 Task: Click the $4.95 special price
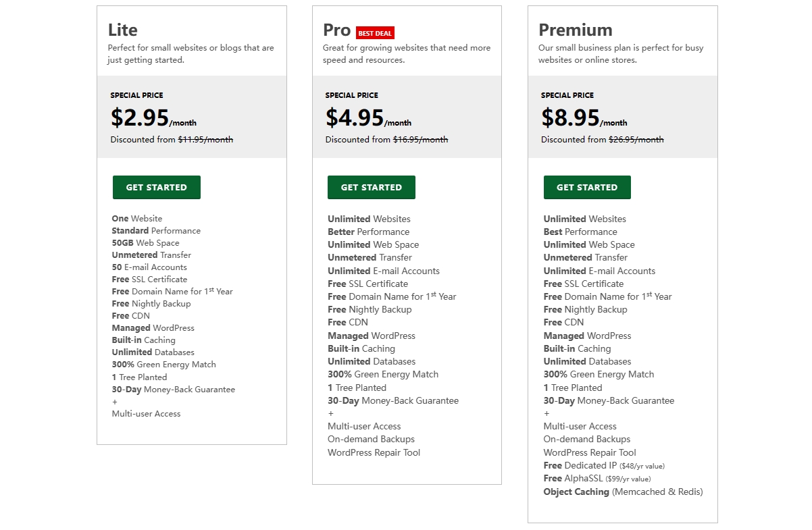[x=355, y=117]
